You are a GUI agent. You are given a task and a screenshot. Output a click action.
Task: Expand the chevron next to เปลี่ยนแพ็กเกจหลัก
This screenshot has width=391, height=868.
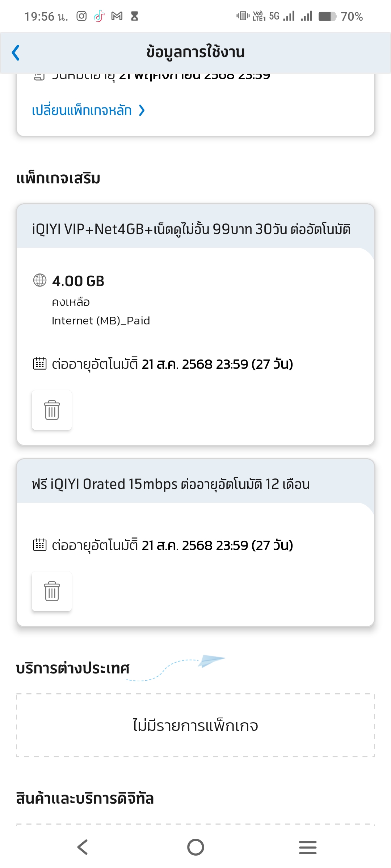[142, 110]
